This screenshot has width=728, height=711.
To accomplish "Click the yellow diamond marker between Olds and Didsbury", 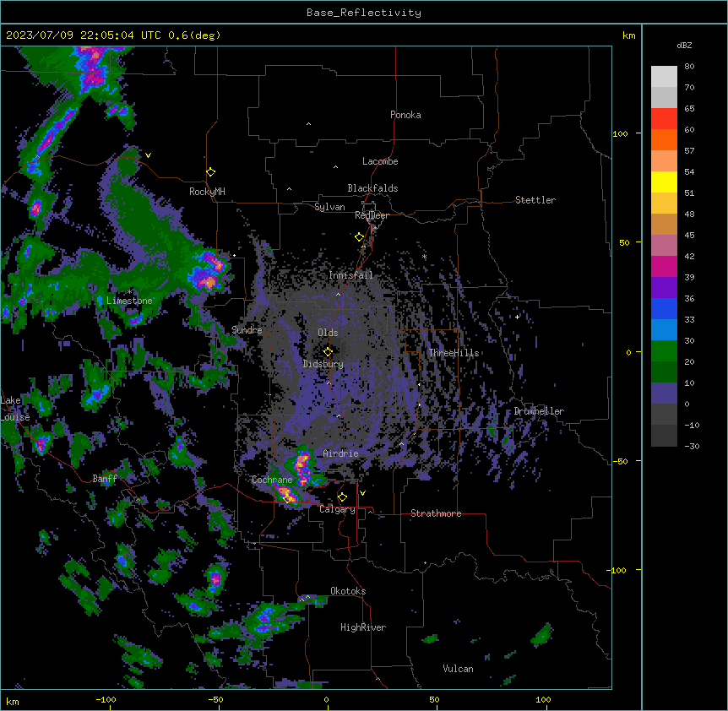I will click(328, 352).
